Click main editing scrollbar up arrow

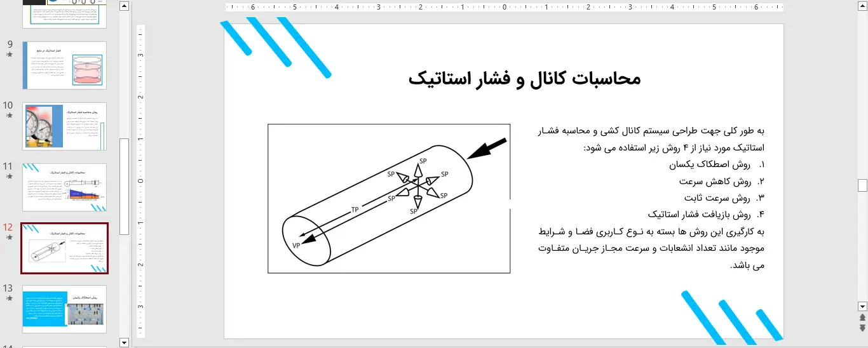862,6
